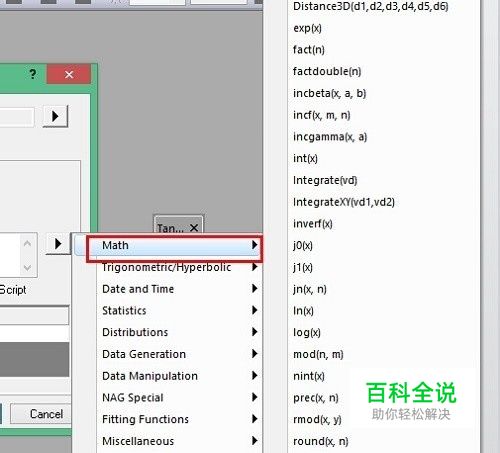This screenshot has height=453, width=500.
Task: Insert the factdouble(n) function
Action: tap(327, 71)
